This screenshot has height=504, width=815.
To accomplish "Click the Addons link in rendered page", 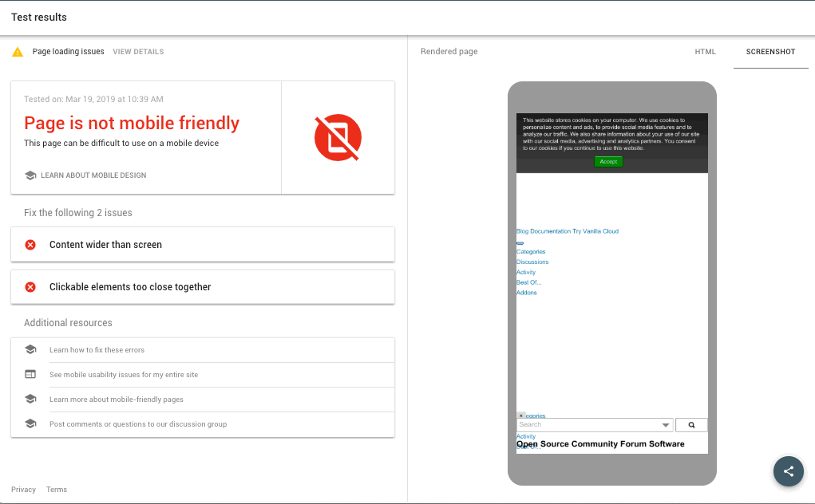I will [x=527, y=293].
